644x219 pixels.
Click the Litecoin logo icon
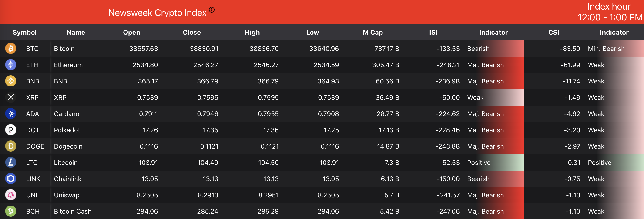(11, 162)
